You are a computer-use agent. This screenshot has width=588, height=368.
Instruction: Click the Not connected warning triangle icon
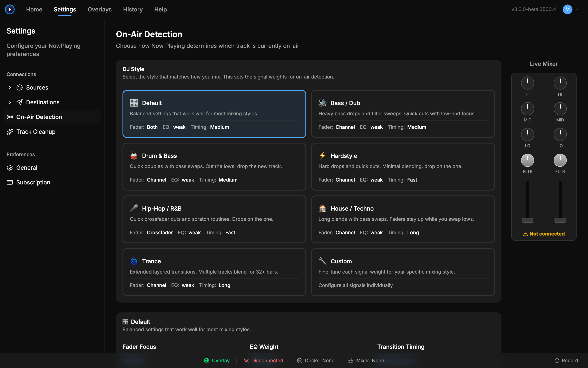(525, 234)
